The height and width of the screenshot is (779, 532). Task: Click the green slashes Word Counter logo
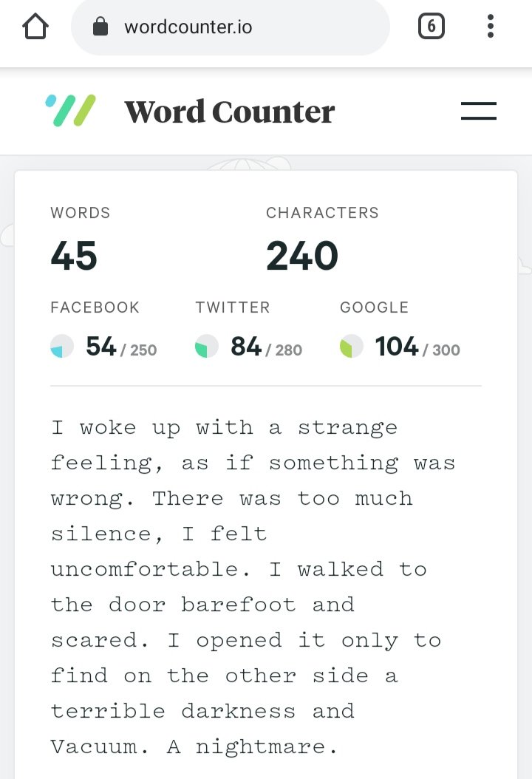pyautogui.click(x=70, y=111)
